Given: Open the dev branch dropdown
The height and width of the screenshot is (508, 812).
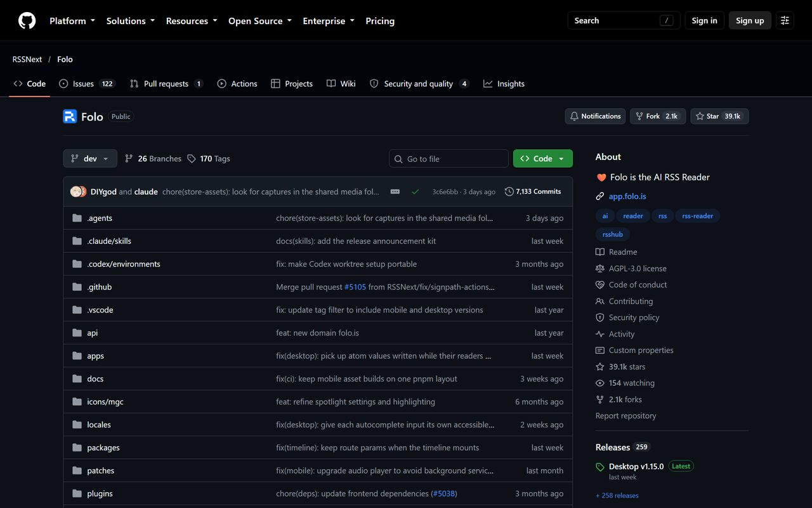Looking at the screenshot, I should [90, 159].
